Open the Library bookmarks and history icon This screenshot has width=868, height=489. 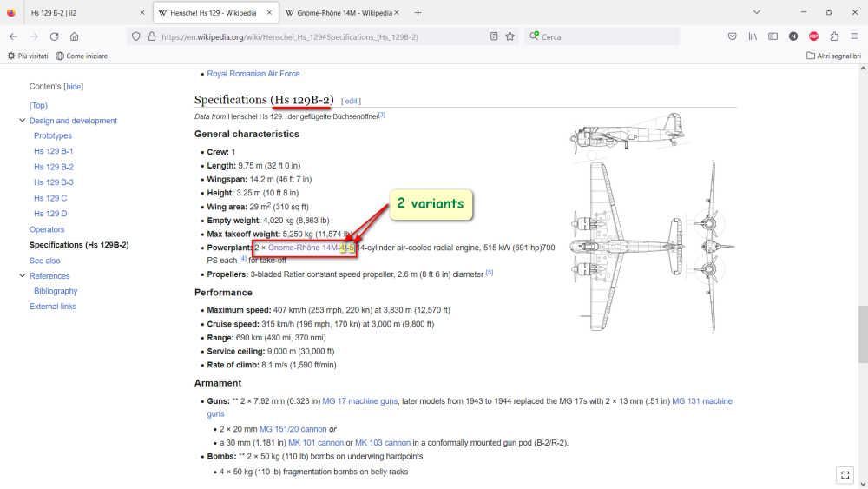pyautogui.click(x=753, y=36)
